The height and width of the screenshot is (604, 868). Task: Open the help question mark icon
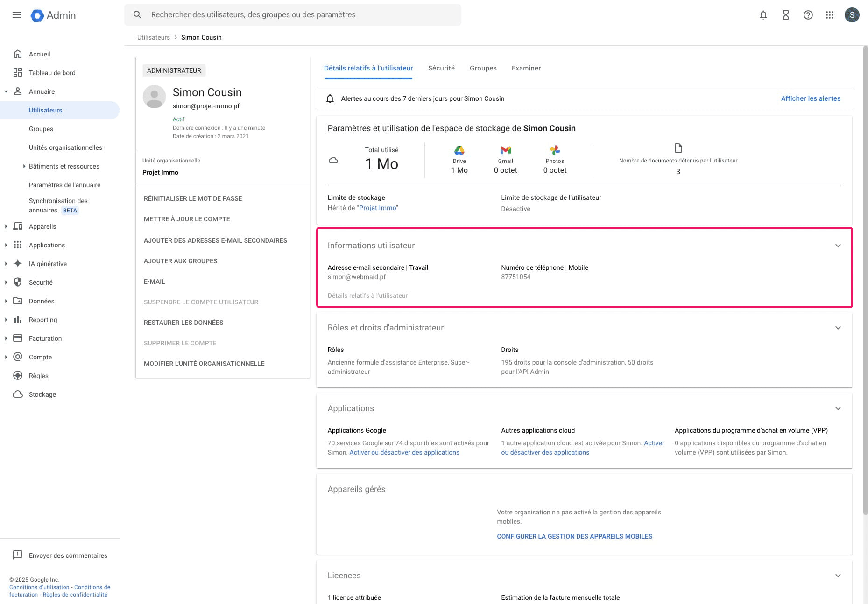808,15
